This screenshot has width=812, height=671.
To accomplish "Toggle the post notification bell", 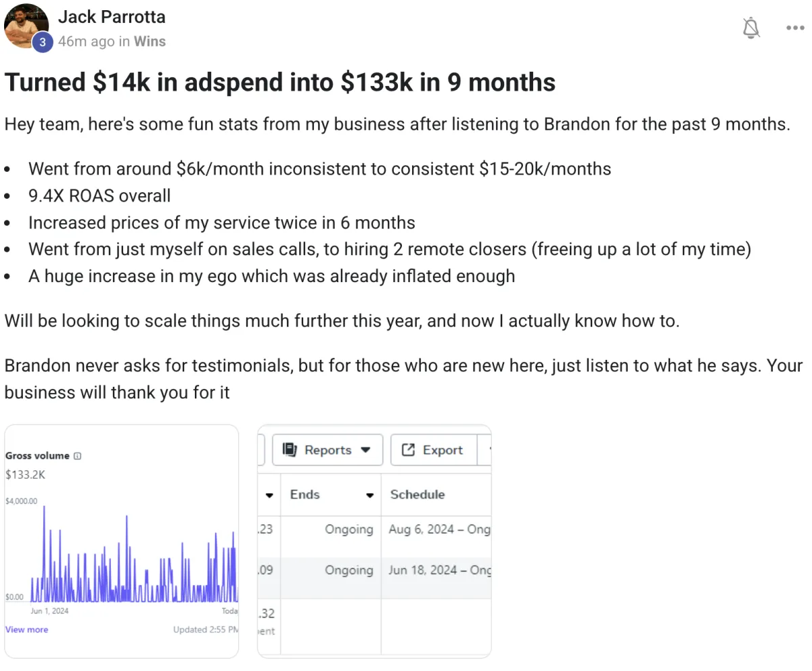I will coord(751,28).
